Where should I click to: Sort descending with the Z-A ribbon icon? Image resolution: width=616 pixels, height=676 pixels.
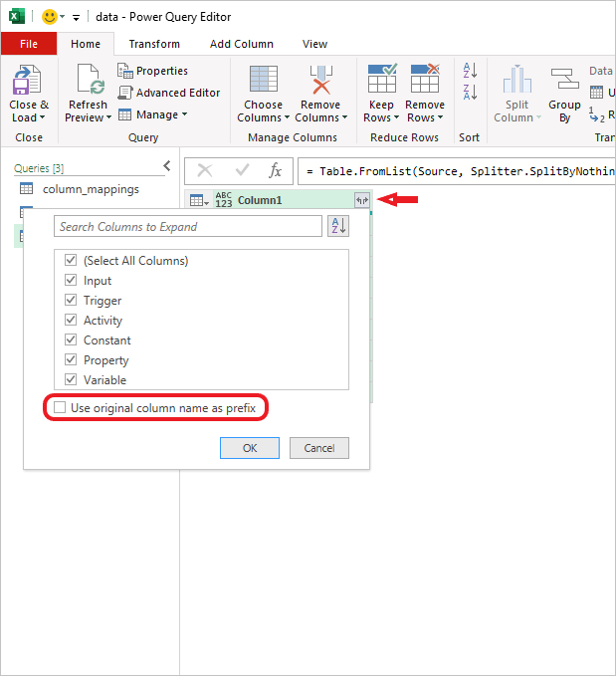coord(470,93)
